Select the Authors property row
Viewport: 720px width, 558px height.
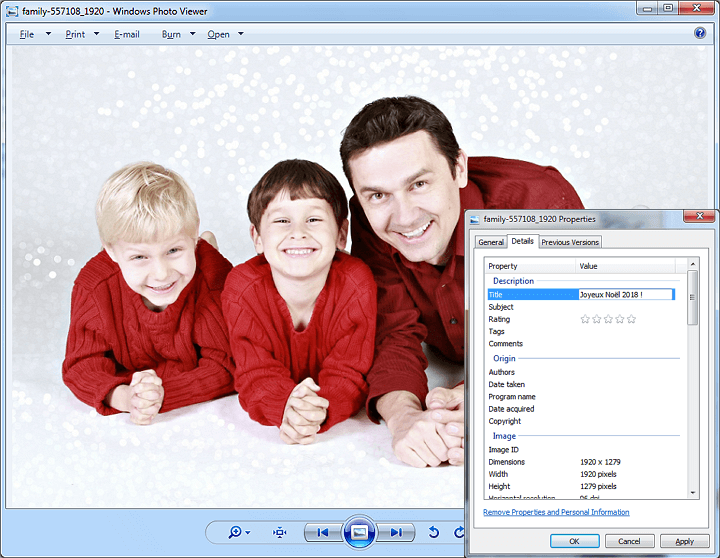pos(581,372)
